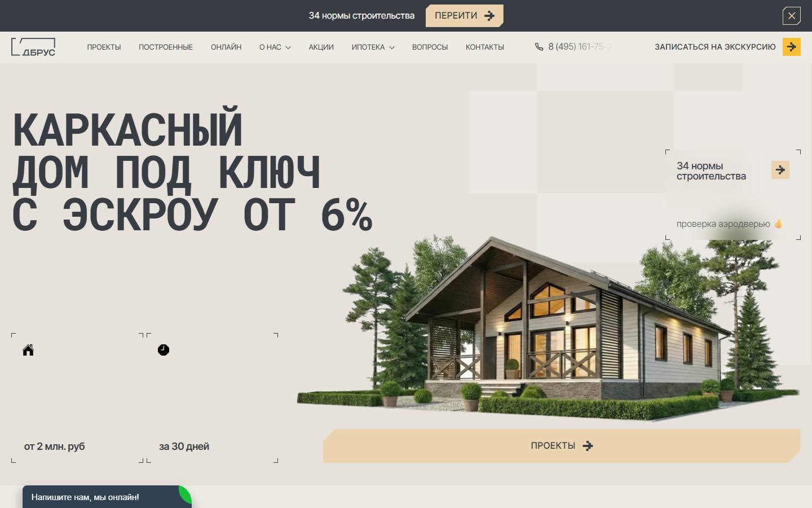Click 'проверка аэродверью' text
The height and width of the screenshot is (508, 812).
723,224
